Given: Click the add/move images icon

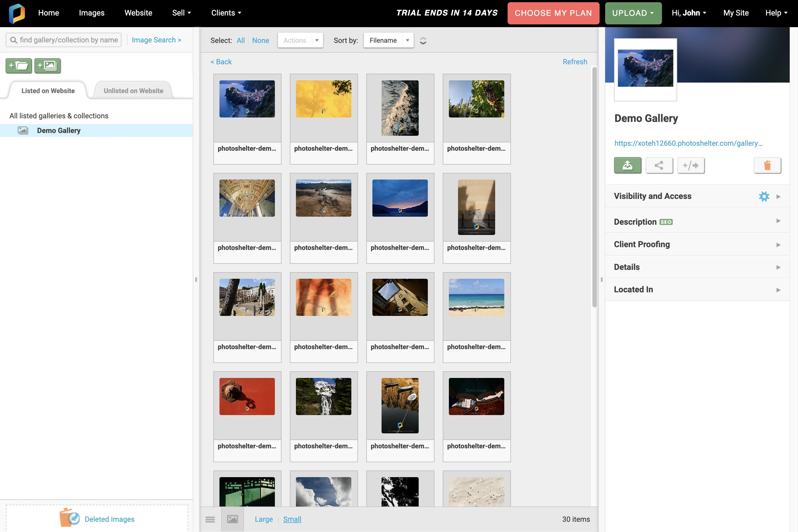Looking at the screenshot, I should tap(691, 166).
